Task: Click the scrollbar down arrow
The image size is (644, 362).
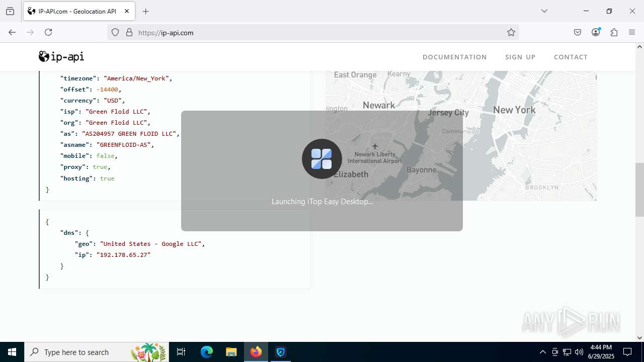Action: pyautogui.click(x=639, y=338)
